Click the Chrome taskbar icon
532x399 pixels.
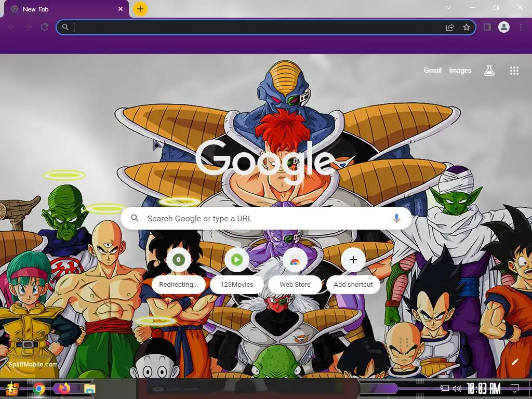pos(39,389)
